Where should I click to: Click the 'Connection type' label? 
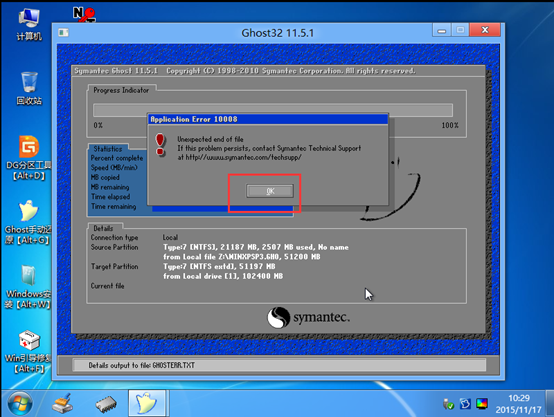(114, 237)
